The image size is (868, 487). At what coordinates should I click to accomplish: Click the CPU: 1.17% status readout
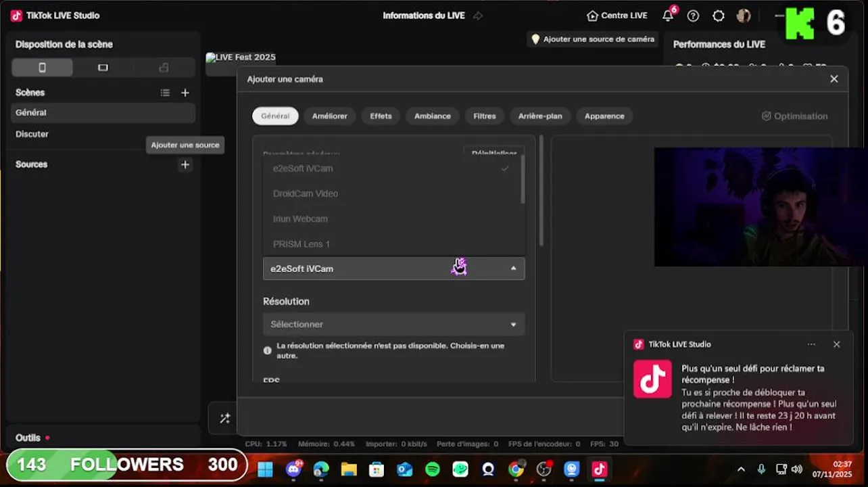coord(266,444)
